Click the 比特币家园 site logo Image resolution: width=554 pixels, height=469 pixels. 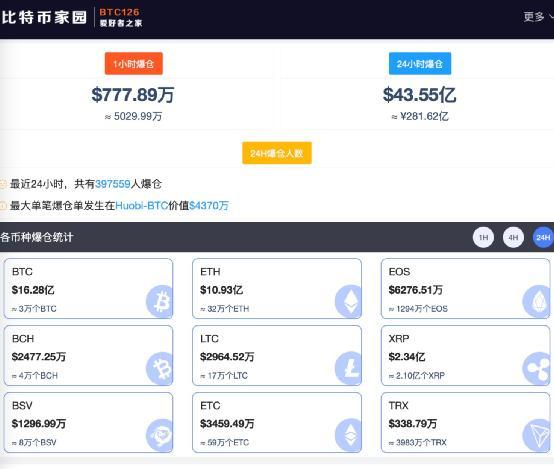point(44,17)
